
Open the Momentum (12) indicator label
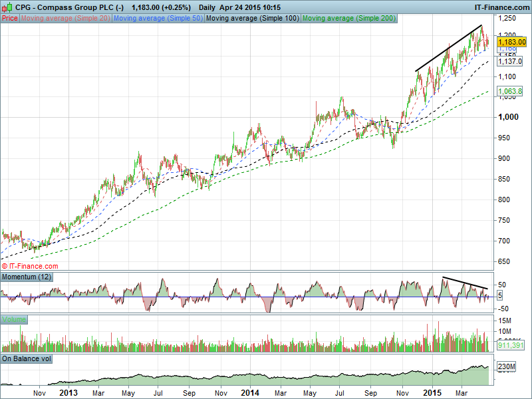tap(27, 276)
